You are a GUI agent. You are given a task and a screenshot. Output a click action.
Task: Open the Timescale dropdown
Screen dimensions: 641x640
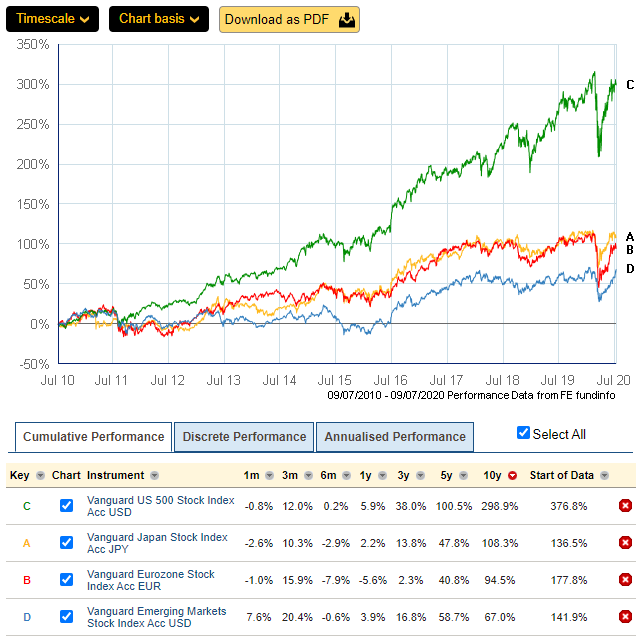52,19
